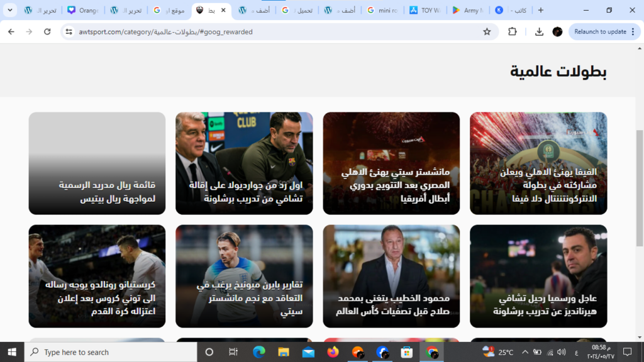Open the browser Extensions puzzle icon
The height and width of the screenshot is (362, 644).
(x=512, y=31)
